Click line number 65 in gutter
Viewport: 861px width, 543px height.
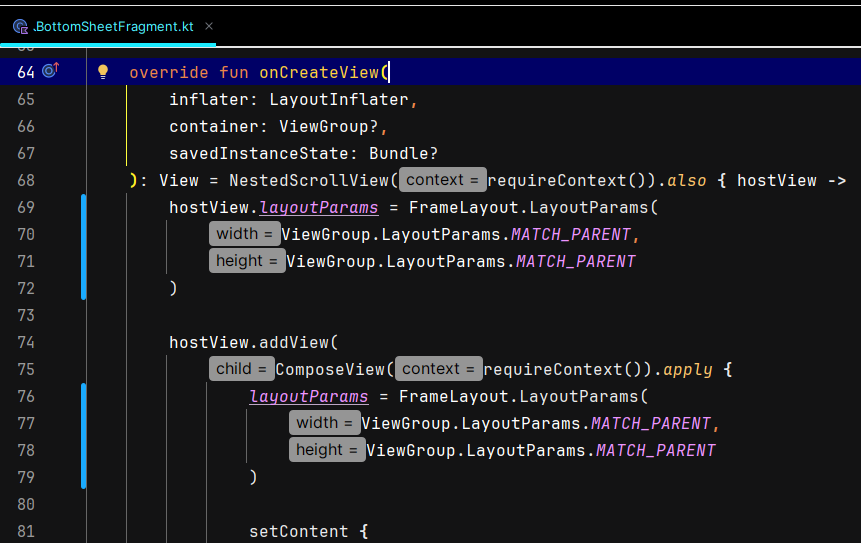[26, 99]
